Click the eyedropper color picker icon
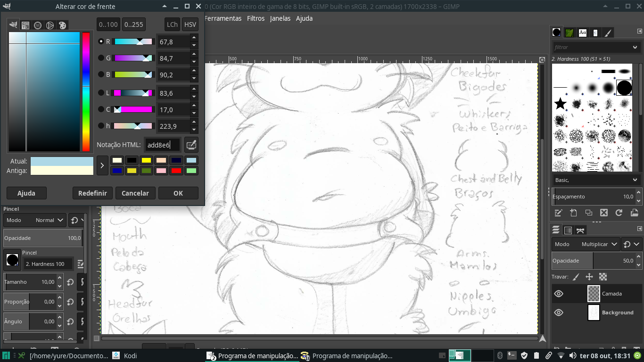Image resolution: width=644 pixels, height=362 pixels. tap(191, 145)
